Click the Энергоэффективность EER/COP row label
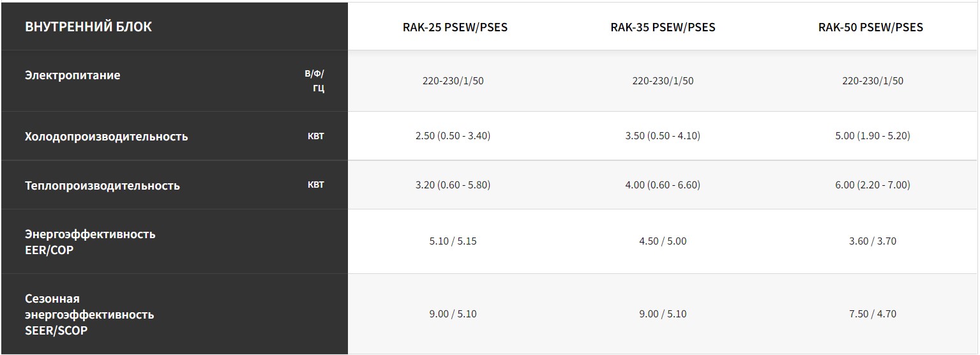Viewport: 980px width, 355px height. [x=89, y=241]
